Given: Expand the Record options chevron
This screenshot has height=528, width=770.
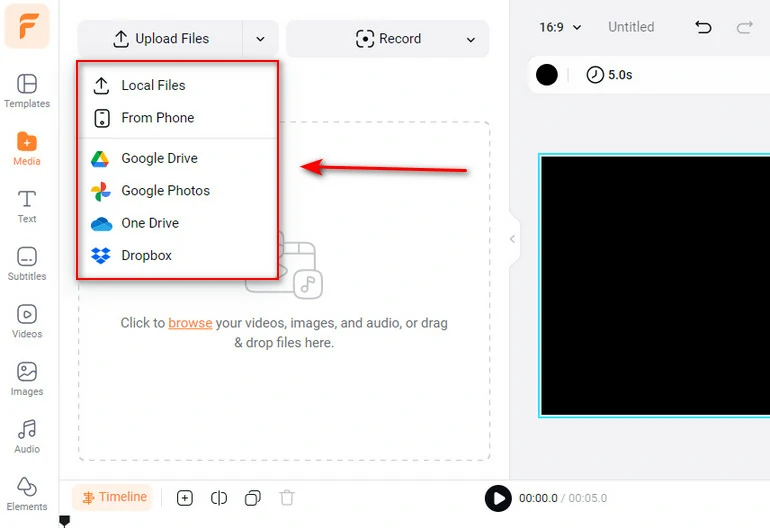Looking at the screenshot, I should [470, 39].
